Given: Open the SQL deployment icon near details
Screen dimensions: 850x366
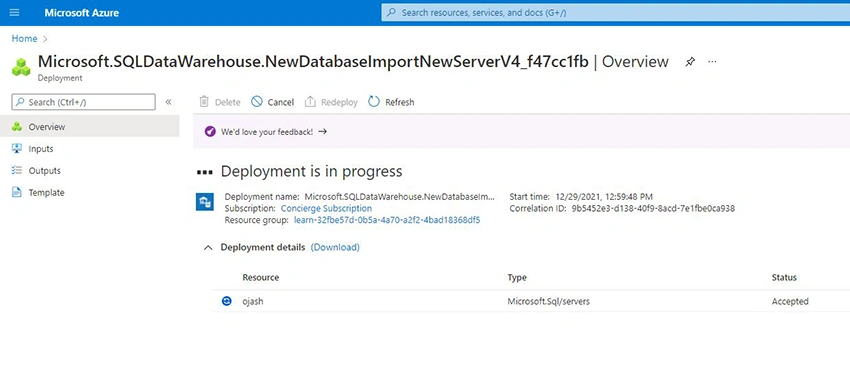Looking at the screenshot, I should 204,202.
